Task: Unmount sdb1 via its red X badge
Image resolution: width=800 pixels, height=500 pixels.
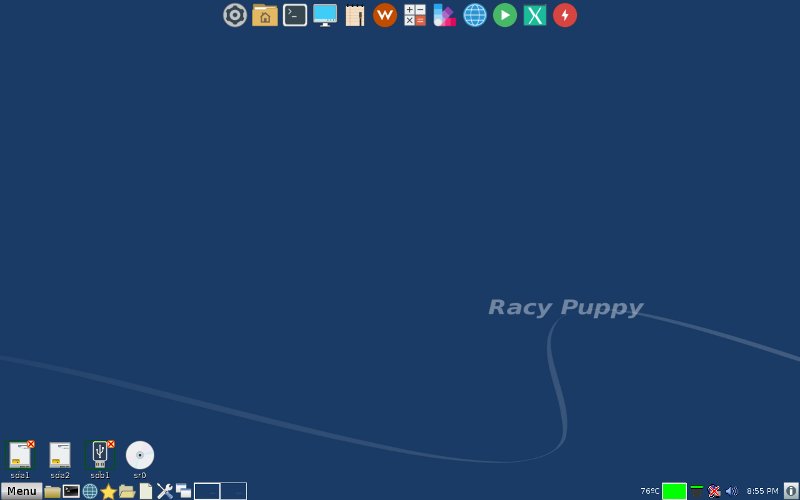Action: [111, 444]
